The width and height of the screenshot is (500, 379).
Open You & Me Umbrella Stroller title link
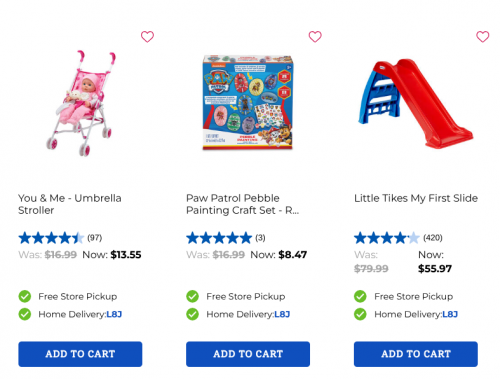click(x=70, y=204)
